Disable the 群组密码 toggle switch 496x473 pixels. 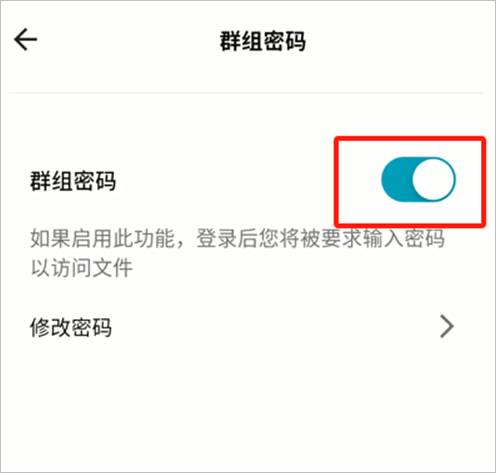click(418, 179)
